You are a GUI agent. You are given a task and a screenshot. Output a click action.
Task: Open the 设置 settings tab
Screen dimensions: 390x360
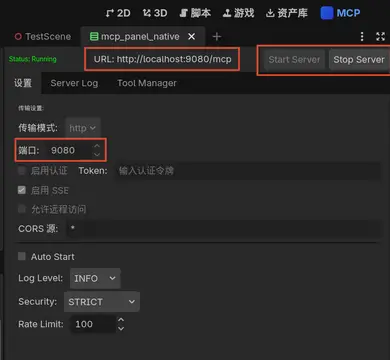23,83
